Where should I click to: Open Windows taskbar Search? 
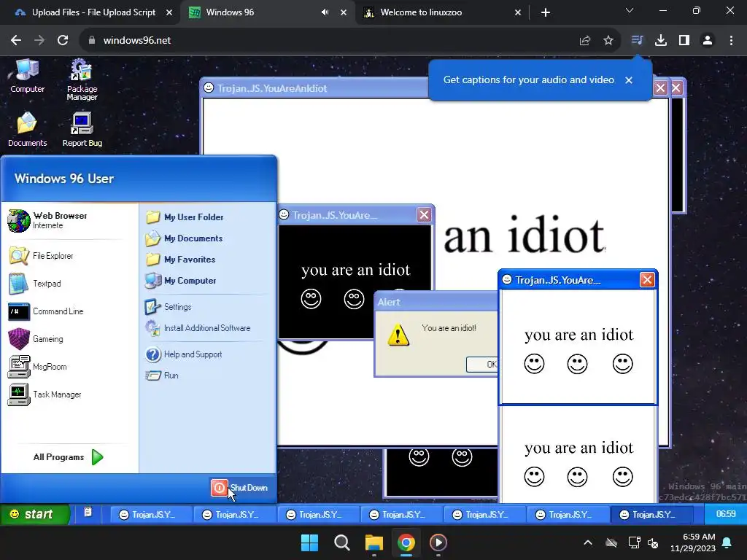pyautogui.click(x=341, y=542)
